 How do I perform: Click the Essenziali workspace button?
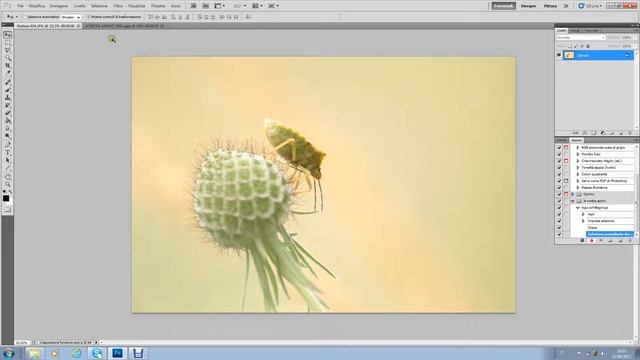point(503,6)
